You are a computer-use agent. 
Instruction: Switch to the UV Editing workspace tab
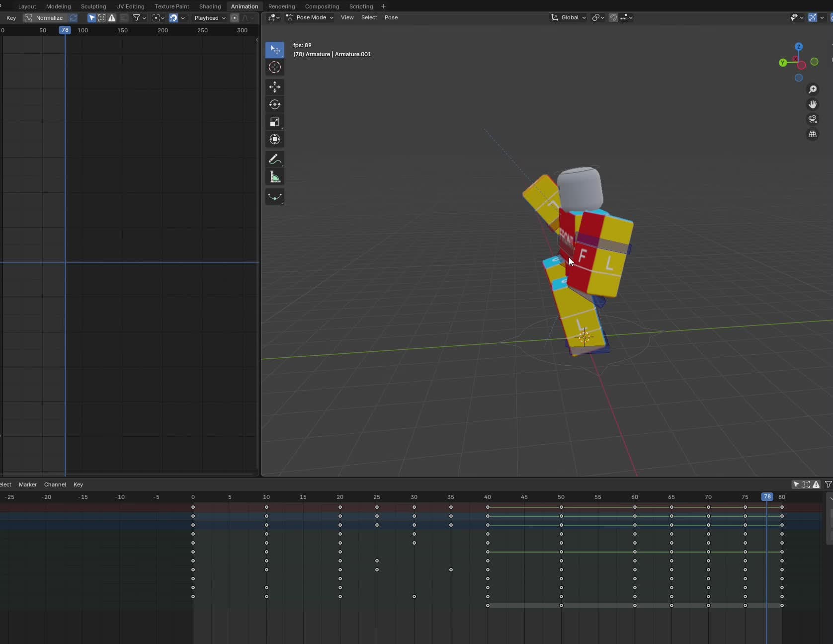pyautogui.click(x=130, y=6)
